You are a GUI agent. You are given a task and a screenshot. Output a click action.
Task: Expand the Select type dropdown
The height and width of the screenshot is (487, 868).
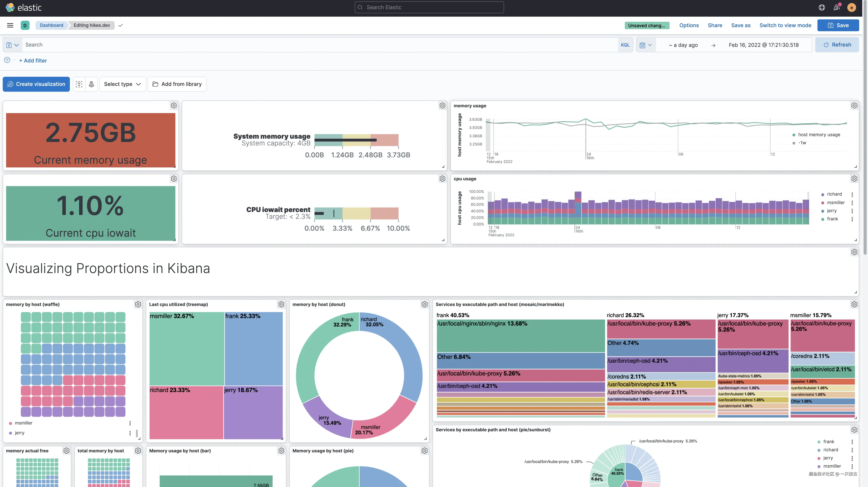(x=122, y=84)
